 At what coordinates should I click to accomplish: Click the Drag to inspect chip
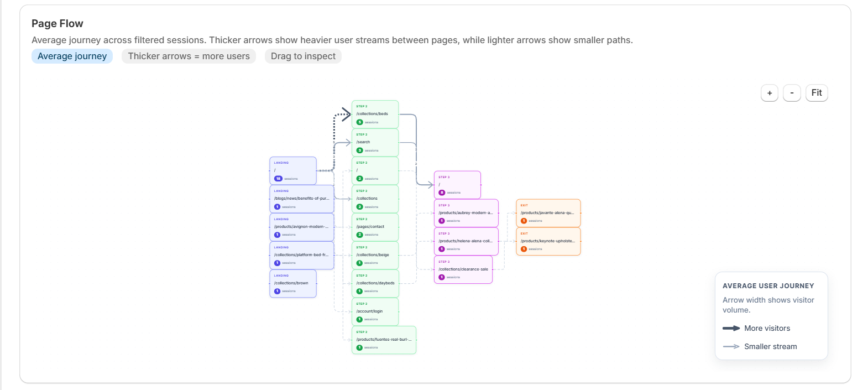(x=303, y=56)
